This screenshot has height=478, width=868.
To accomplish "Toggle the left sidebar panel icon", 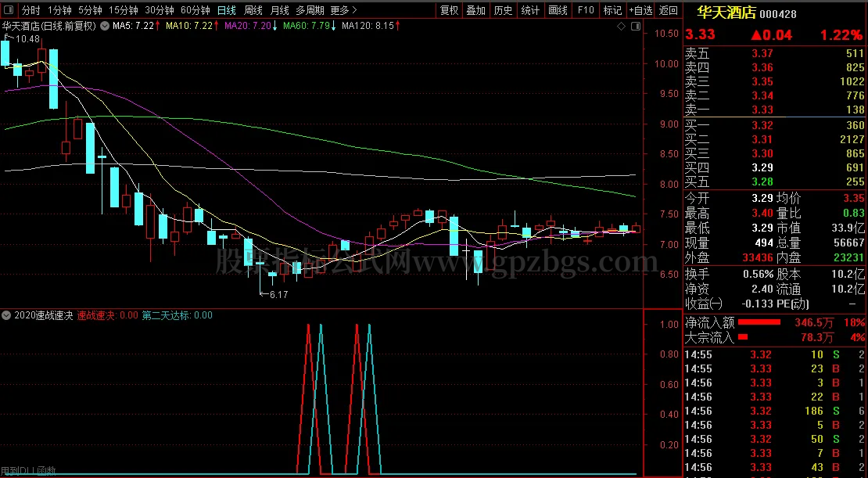I will 9,10.
